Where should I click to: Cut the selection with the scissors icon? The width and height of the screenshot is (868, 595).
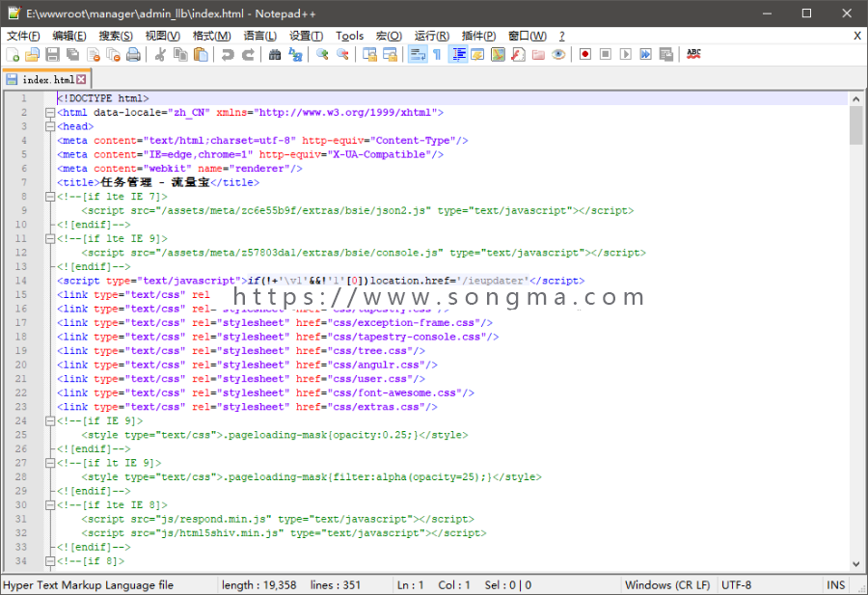click(160, 54)
